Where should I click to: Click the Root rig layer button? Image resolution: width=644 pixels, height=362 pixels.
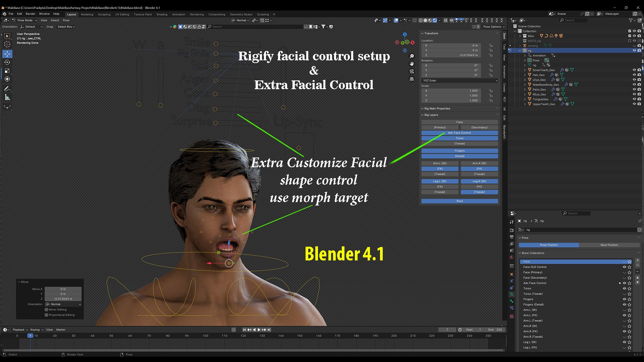pos(460,201)
